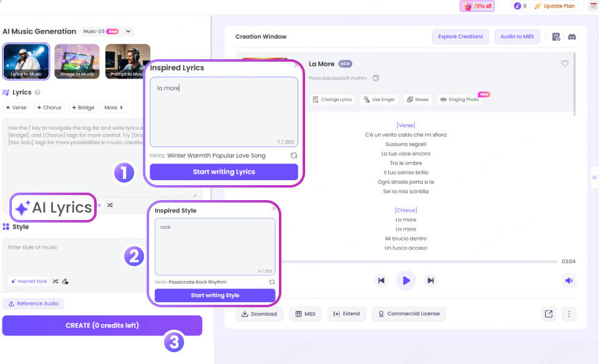Select the Image to Music mode
The image size is (599, 364).
pyautogui.click(x=77, y=61)
